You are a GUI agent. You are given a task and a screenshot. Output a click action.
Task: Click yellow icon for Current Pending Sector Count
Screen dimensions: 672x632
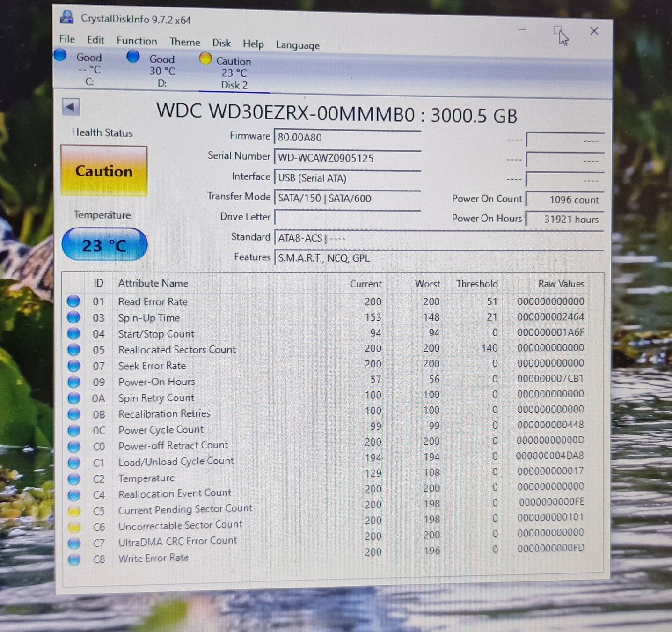(74, 511)
